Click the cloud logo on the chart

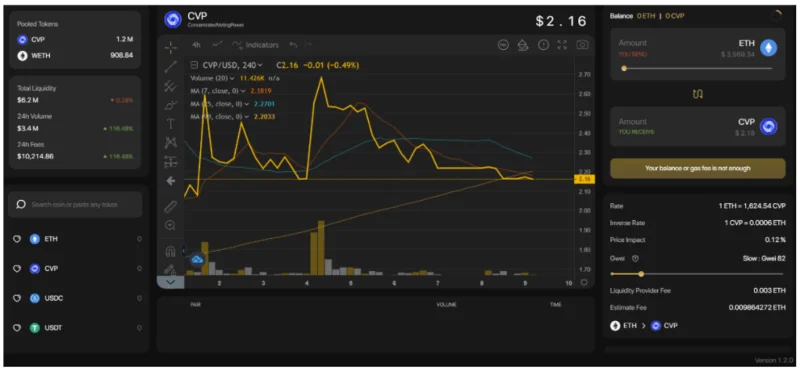tap(197, 260)
